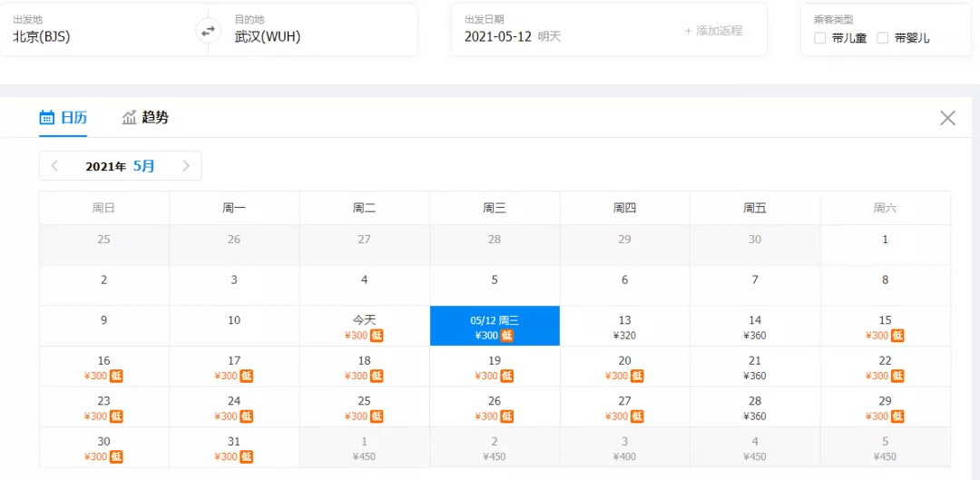Select today 今天 priced ¥300
This screenshot has width=980, height=480.
(365, 327)
